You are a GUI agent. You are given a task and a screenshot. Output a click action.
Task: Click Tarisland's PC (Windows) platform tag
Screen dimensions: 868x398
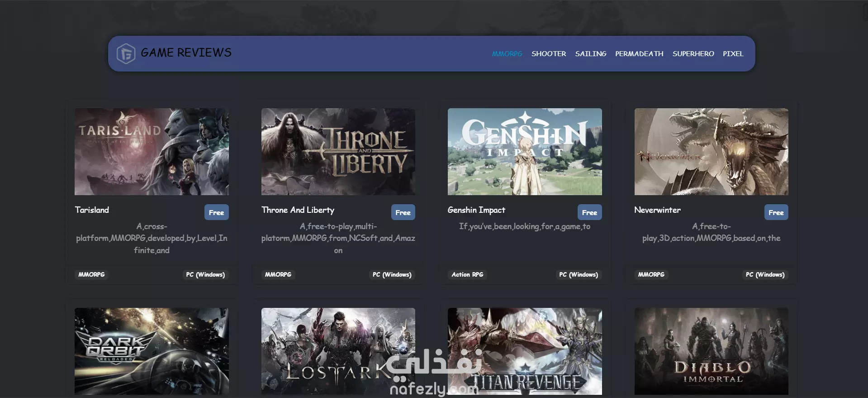(x=205, y=274)
